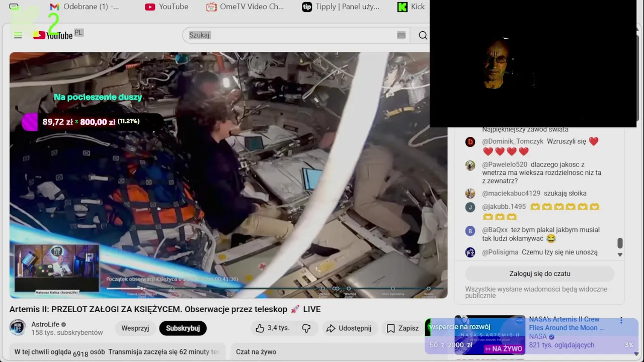Go to the YouTube home logo

[x=53, y=35]
